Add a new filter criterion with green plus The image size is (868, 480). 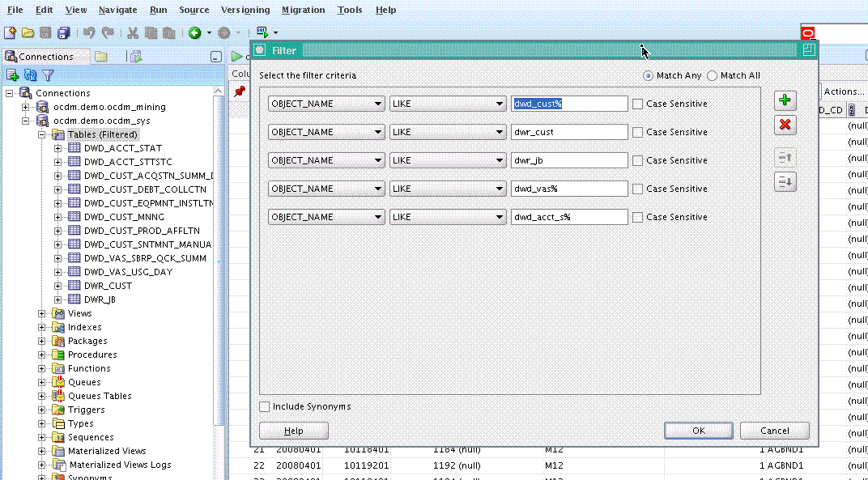tap(785, 101)
